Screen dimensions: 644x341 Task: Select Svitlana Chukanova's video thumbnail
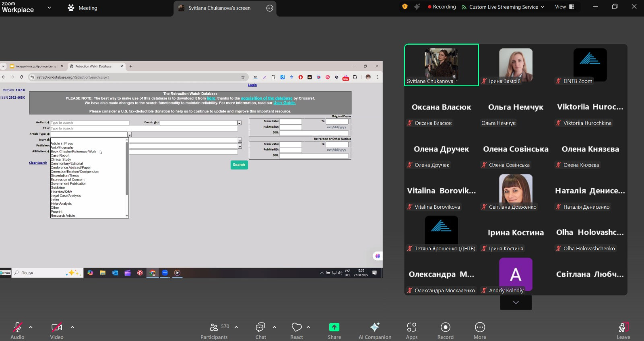(442, 65)
